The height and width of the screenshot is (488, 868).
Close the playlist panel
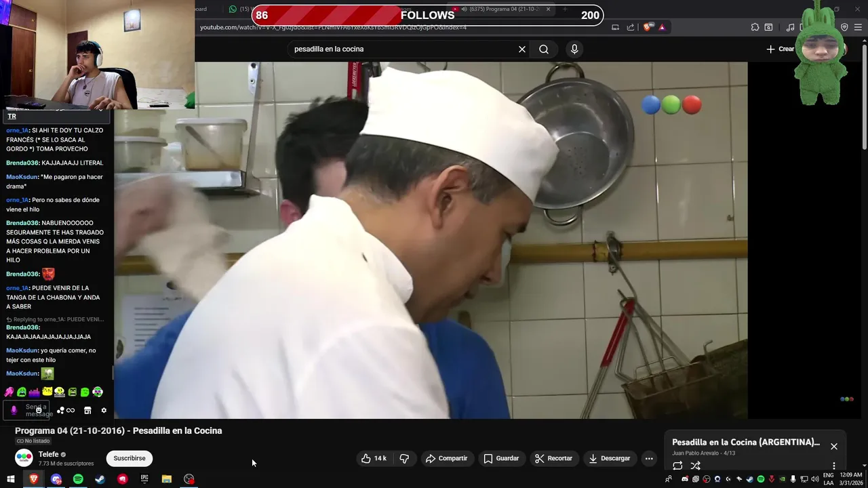pos(834,447)
